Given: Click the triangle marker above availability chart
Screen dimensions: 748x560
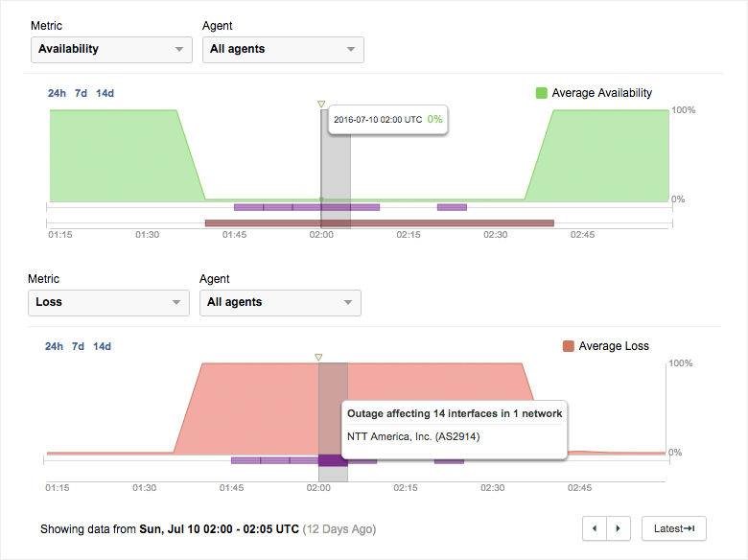Looking at the screenshot, I should [321, 104].
